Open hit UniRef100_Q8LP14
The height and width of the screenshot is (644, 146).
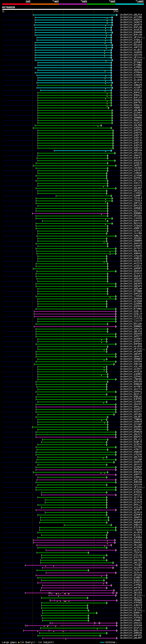click(131, 15)
